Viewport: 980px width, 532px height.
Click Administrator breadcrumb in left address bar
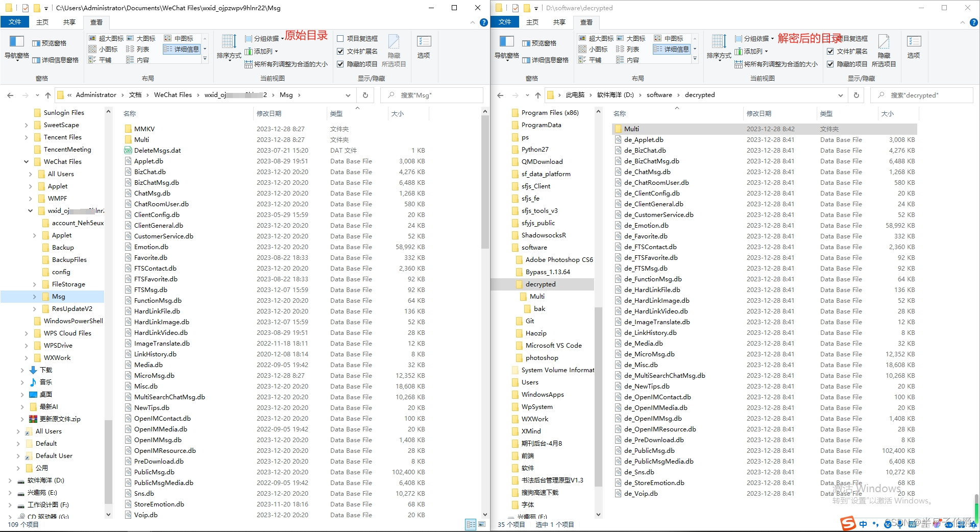click(96, 95)
